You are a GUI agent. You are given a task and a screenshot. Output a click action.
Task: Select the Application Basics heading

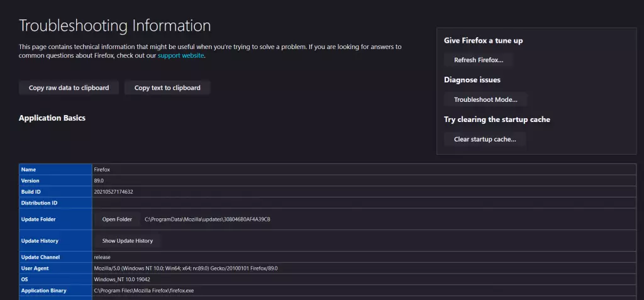(52, 118)
